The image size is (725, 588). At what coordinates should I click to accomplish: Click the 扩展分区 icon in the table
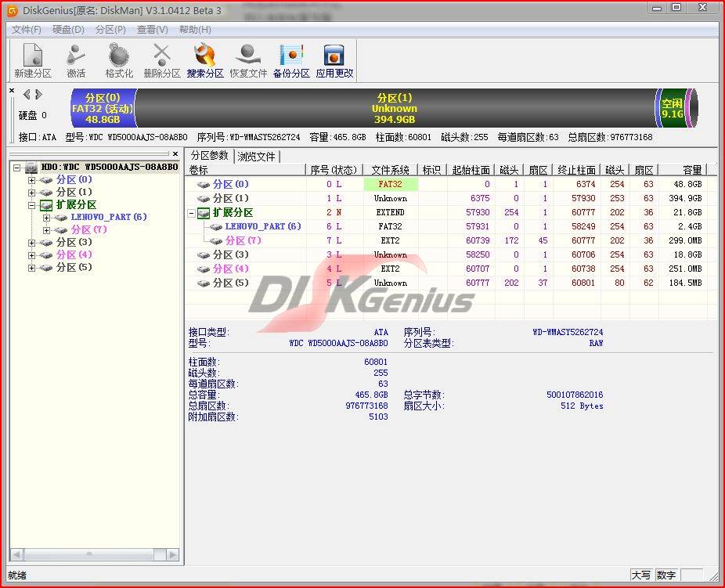pyautogui.click(x=204, y=213)
